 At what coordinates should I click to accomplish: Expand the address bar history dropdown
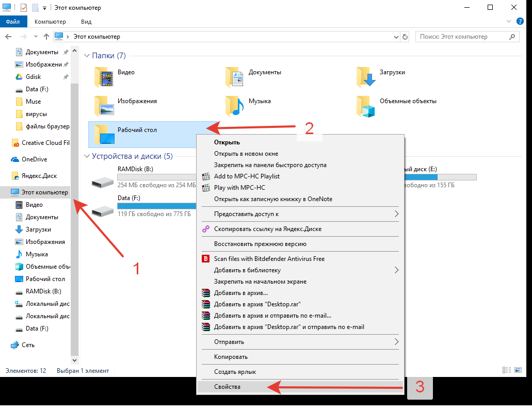(x=395, y=37)
